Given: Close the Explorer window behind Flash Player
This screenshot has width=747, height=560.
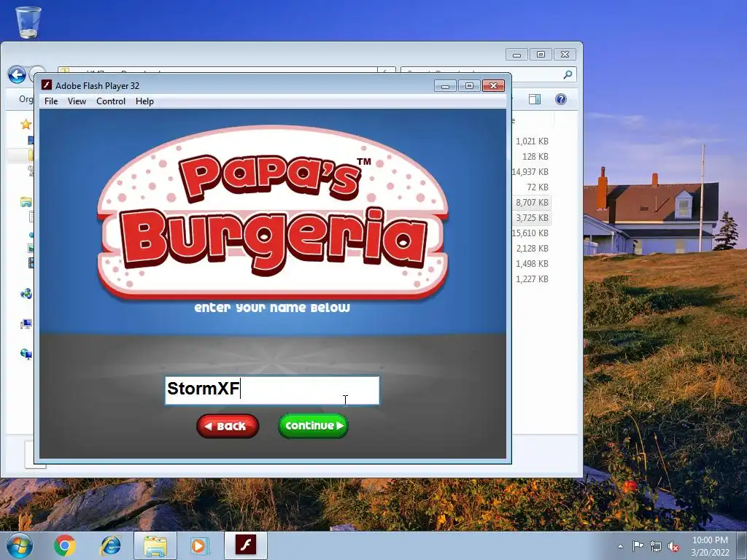Looking at the screenshot, I should click(x=565, y=54).
